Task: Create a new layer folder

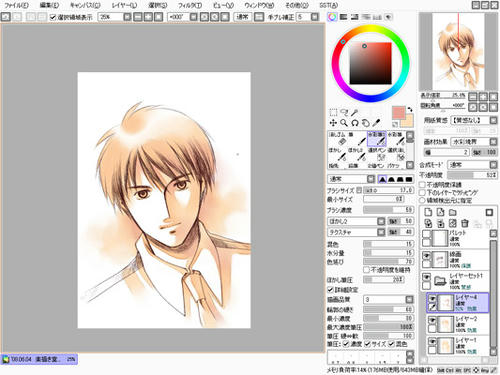Action: [453, 212]
